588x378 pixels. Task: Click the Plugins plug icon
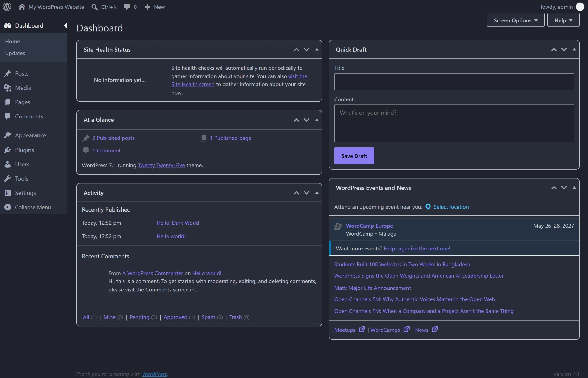(8, 150)
